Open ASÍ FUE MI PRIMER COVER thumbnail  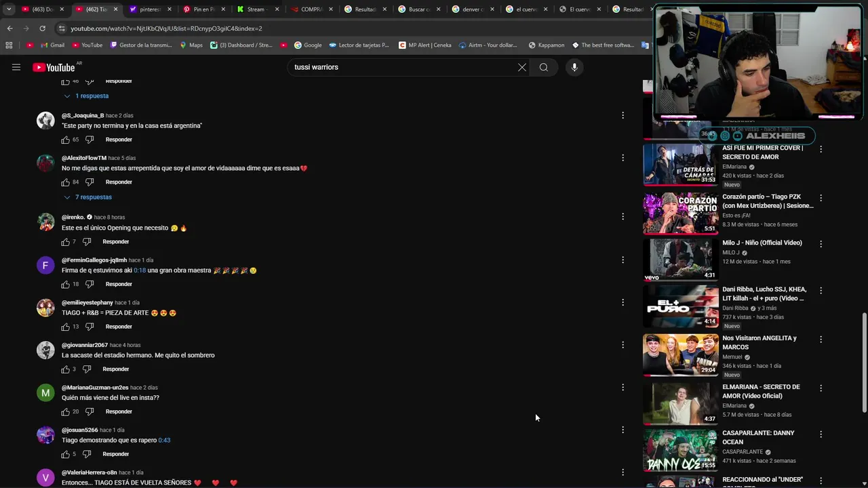pyautogui.click(x=680, y=164)
